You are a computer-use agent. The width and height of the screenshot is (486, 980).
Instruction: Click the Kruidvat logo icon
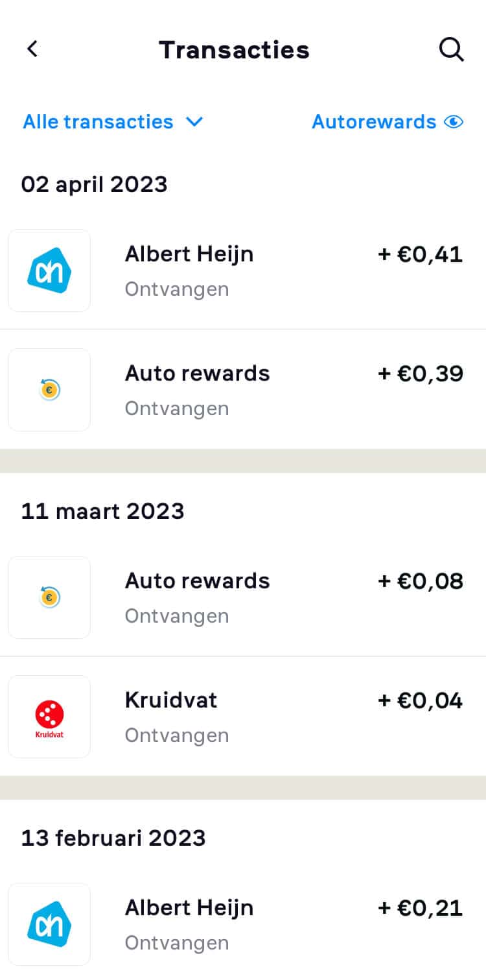tap(49, 717)
